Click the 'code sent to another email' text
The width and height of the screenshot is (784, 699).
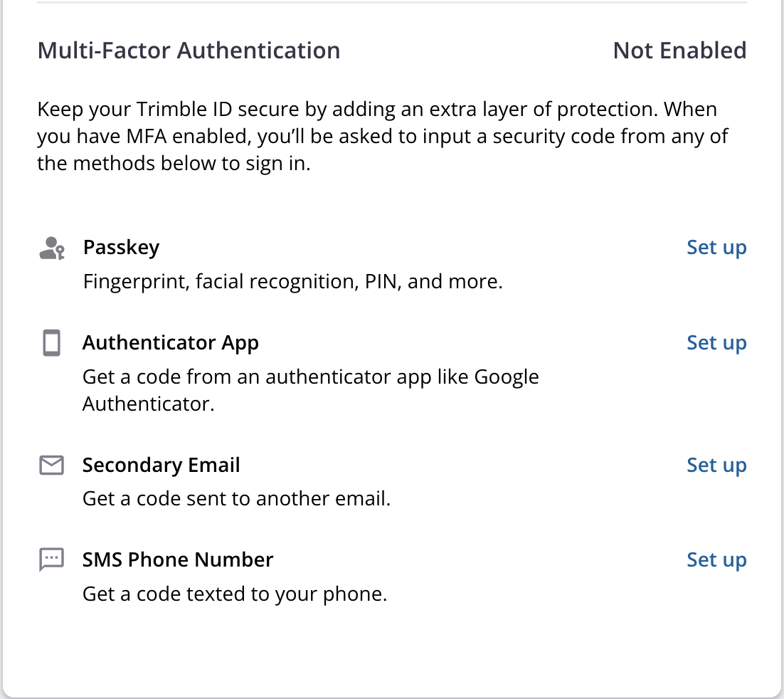click(x=236, y=499)
